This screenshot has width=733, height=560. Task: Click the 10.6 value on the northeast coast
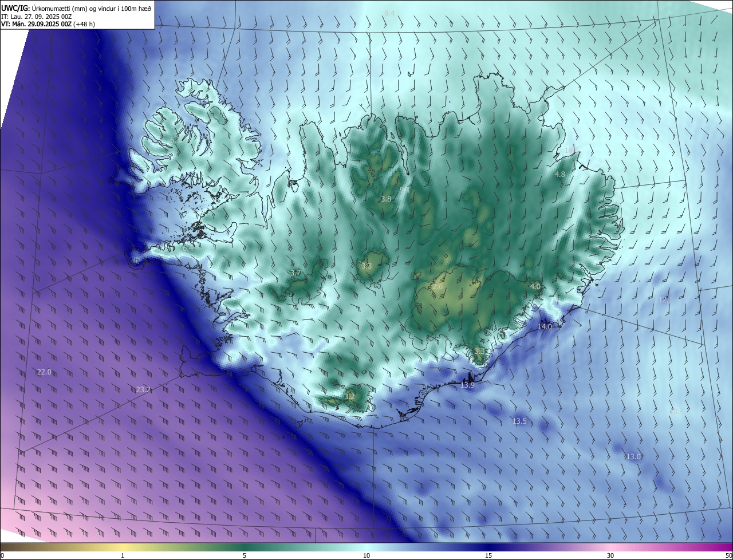point(572,150)
